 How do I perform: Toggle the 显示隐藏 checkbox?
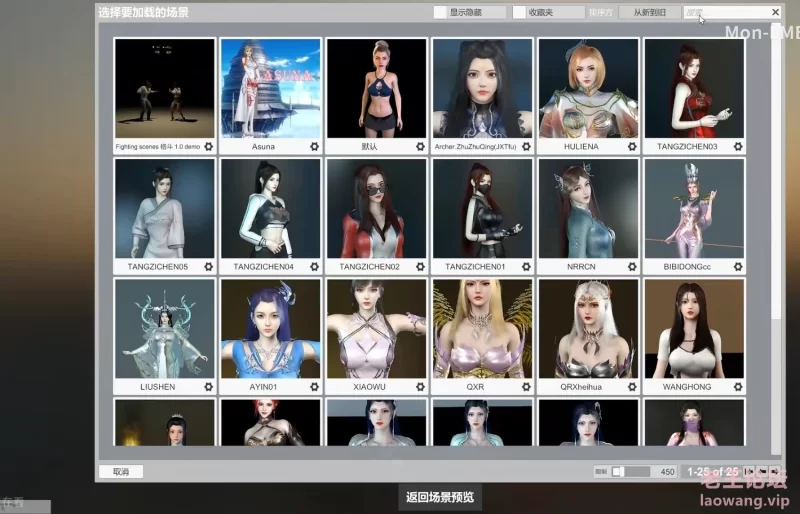click(x=440, y=12)
